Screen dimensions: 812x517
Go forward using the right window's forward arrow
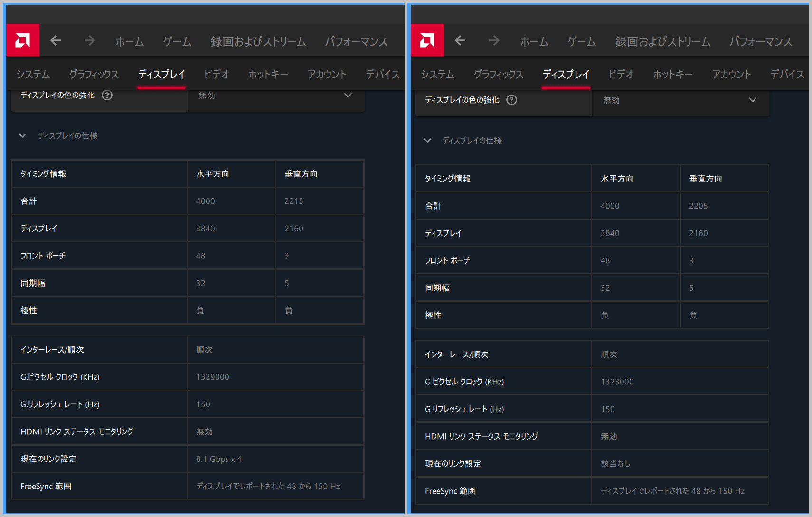tap(494, 41)
